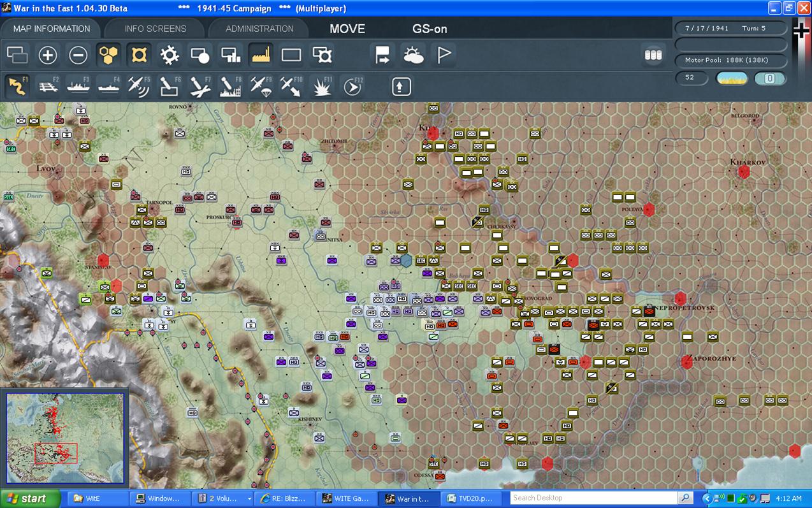The width and height of the screenshot is (812, 508).
Task: Select the F5 air recon mode
Action: (x=139, y=85)
